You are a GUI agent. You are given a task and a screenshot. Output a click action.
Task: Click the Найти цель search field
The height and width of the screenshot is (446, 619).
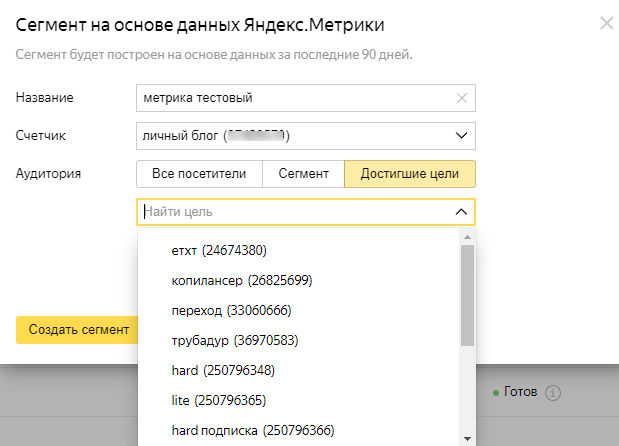coord(290,212)
